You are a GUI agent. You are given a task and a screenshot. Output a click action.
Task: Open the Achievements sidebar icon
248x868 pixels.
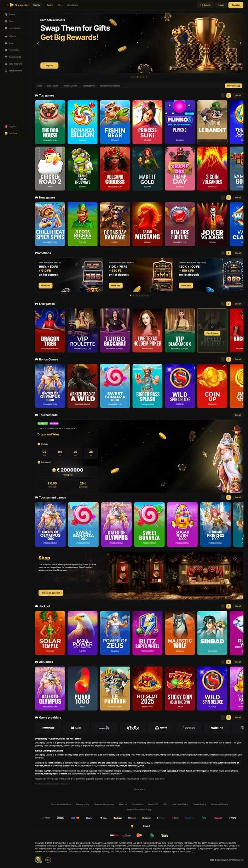pos(6,71)
